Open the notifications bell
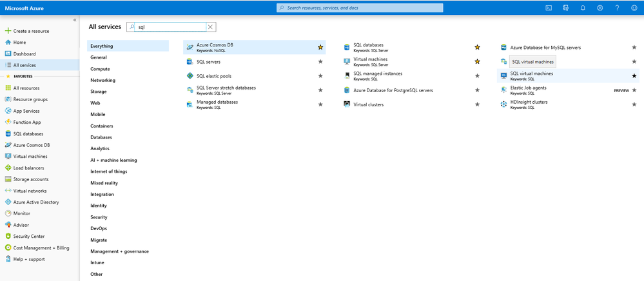644x281 pixels. pos(583,8)
